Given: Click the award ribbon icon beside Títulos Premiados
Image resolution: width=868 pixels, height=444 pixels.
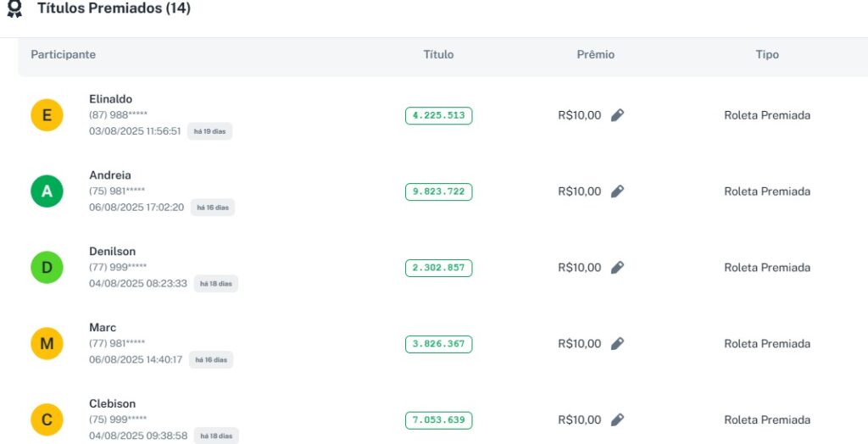Looking at the screenshot, I should click(14, 8).
